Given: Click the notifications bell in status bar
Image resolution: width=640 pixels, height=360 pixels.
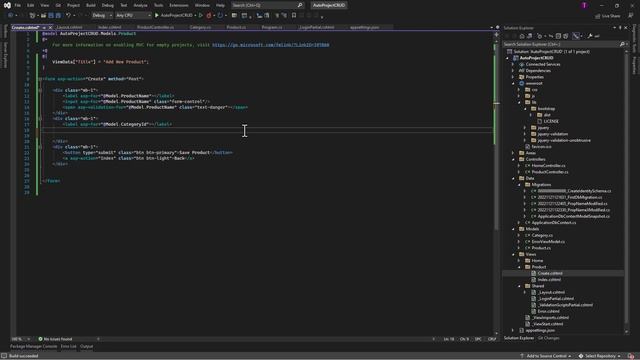Looking at the screenshot, I should point(631,356).
